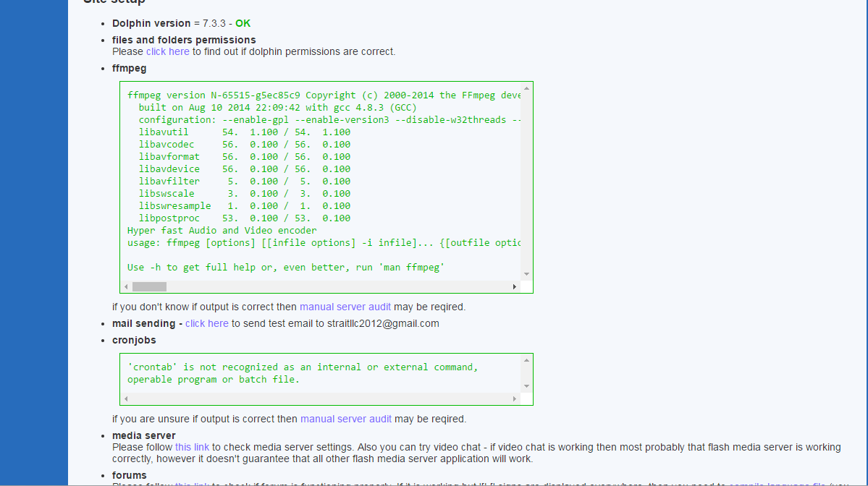This screenshot has height=486, width=868.
Task: Click the ffmpeg horizontal scrollbar thumb
Action: 149,287
